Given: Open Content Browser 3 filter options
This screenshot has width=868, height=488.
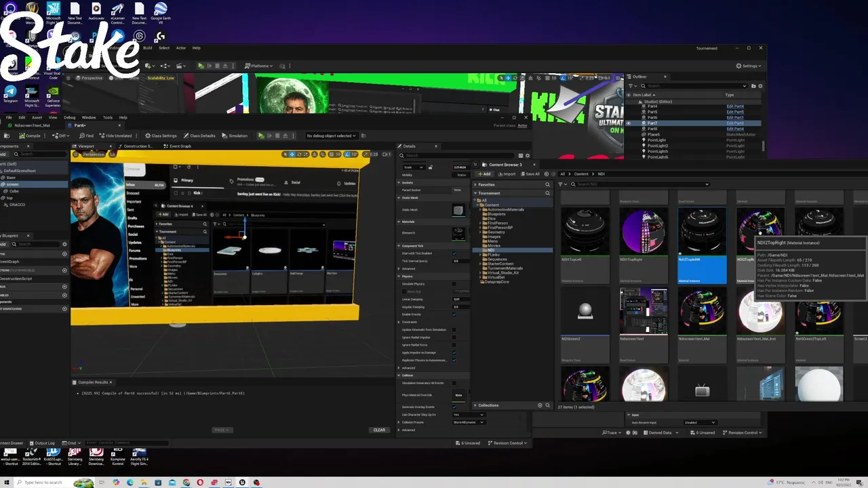Looking at the screenshot, I should click(562, 184).
